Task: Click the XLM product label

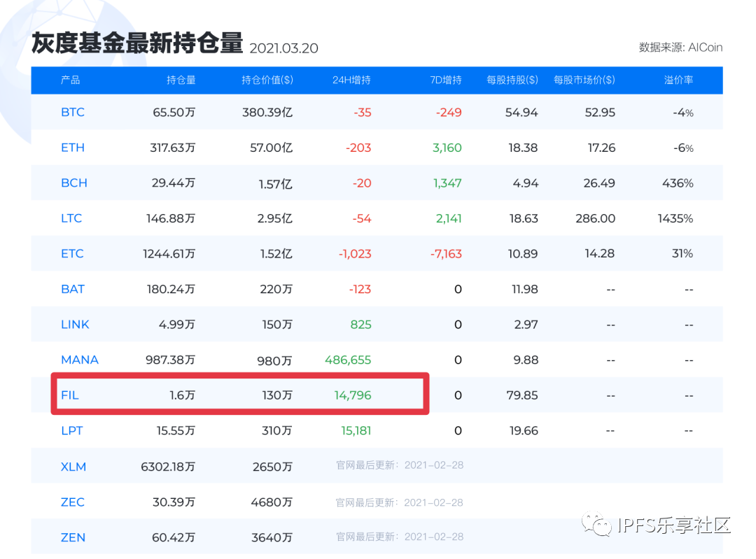Action: (x=73, y=466)
